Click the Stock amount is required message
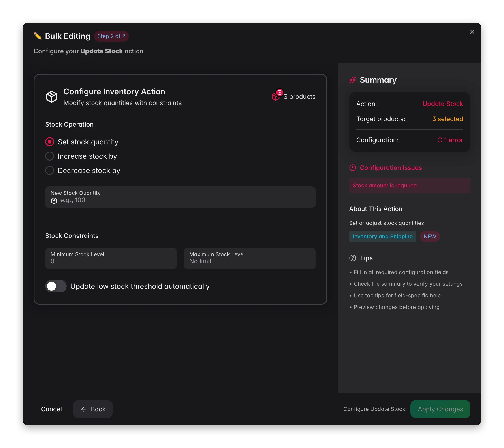This screenshot has width=504, height=448. 410,186
